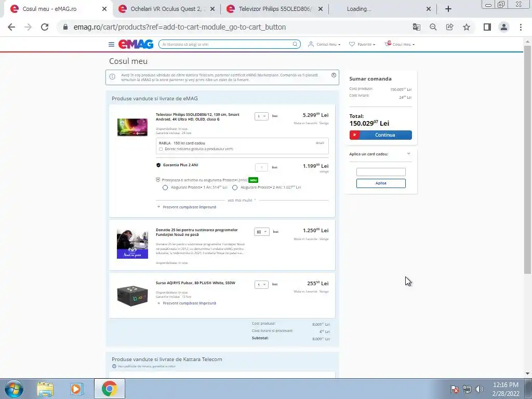The height and width of the screenshot is (399, 532).
Task: Open the Televizor Philips 55OLED806/12 product title
Action: pyautogui.click(x=197, y=117)
